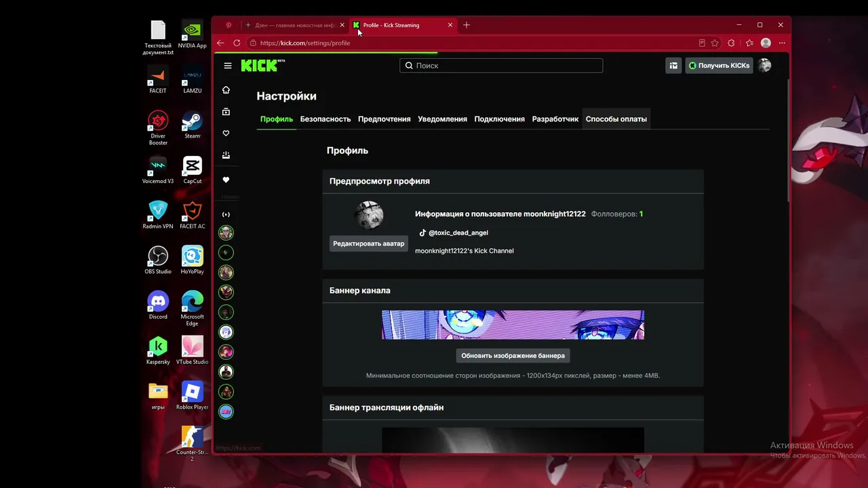This screenshot has width=868, height=488.
Task: Click the KICK logo in the header
Action: point(262,66)
